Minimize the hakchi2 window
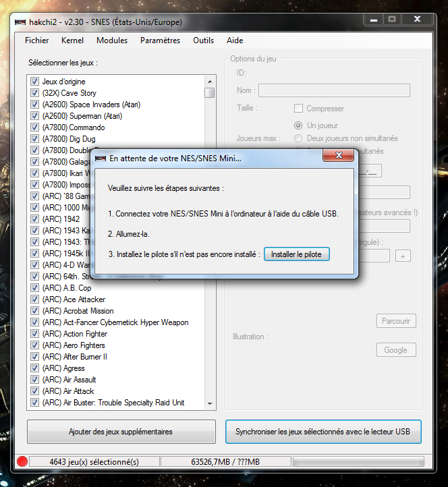 pos(373,20)
